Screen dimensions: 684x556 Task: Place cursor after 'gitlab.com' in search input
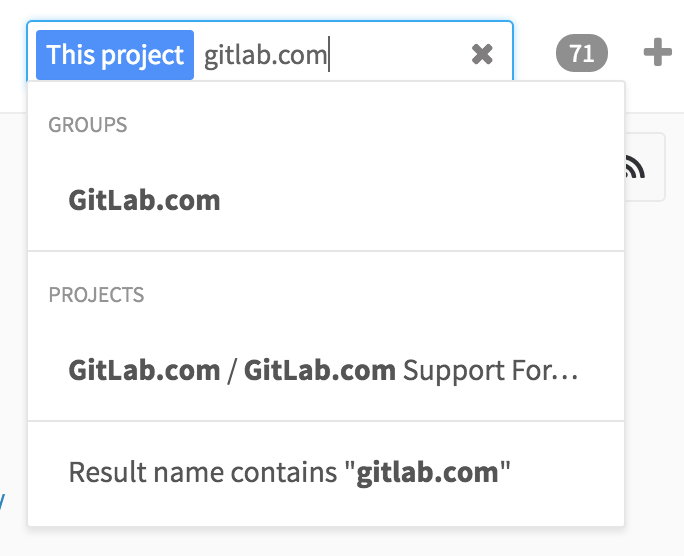(328, 55)
